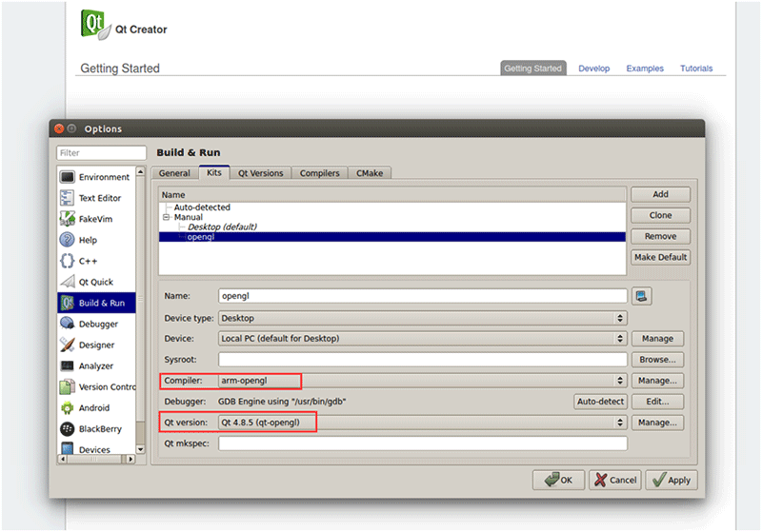Switch to the Kits tab
The image size is (762, 532).
pos(213,172)
